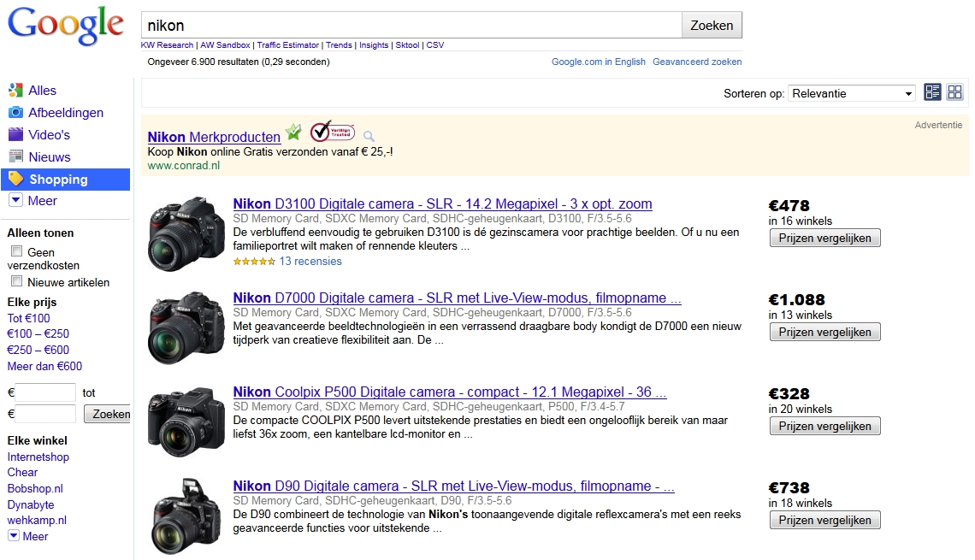
Task: Filter by store Bobshop.nl
Action: [x=35, y=488]
